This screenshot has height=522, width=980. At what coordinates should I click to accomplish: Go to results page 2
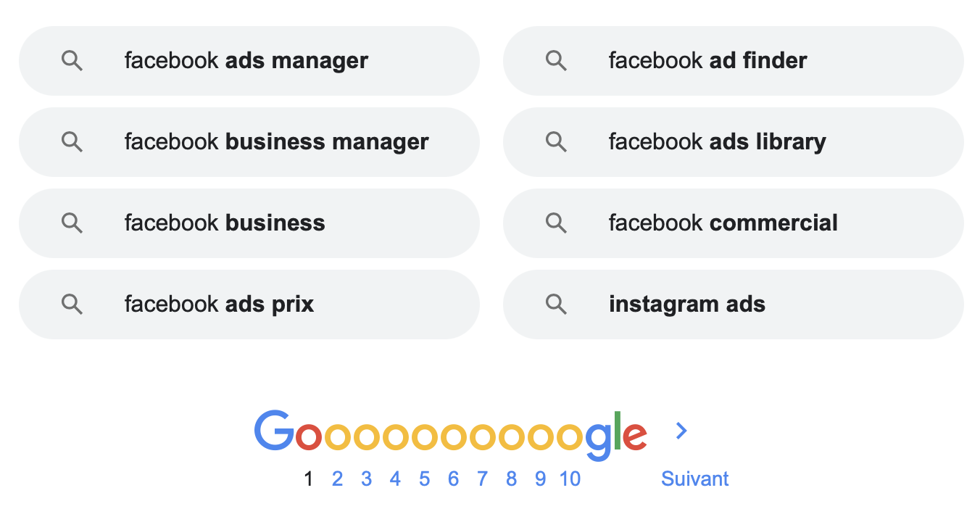click(337, 478)
